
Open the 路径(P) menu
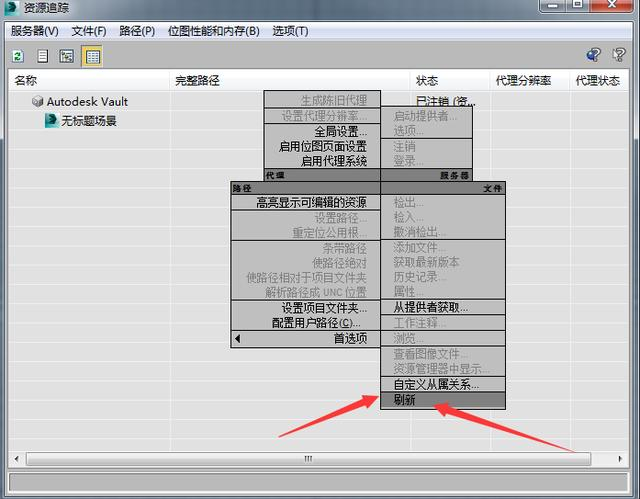[137, 31]
